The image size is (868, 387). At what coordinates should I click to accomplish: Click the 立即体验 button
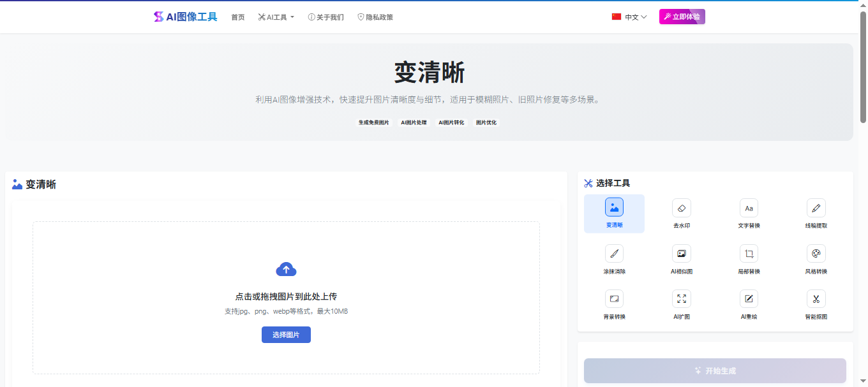[x=682, y=17]
